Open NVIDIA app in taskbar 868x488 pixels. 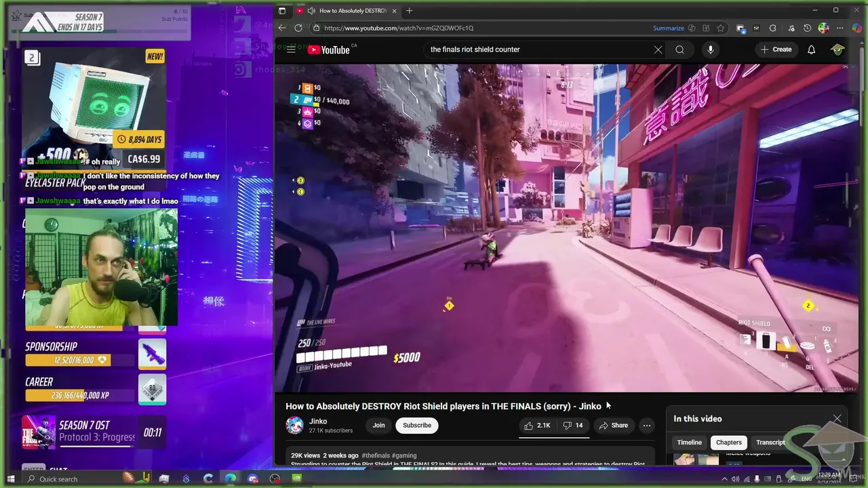point(296,479)
